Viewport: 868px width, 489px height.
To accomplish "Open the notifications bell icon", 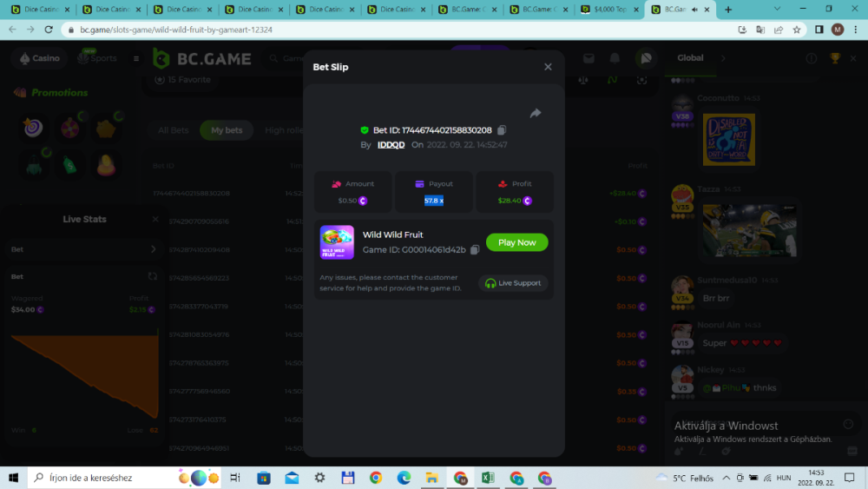I will 615,58.
